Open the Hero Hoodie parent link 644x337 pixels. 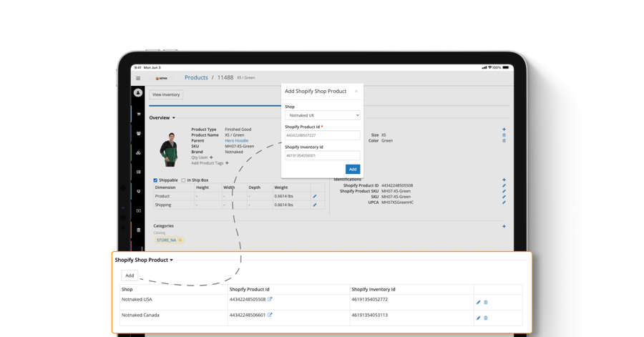click(x=236, y=141)
